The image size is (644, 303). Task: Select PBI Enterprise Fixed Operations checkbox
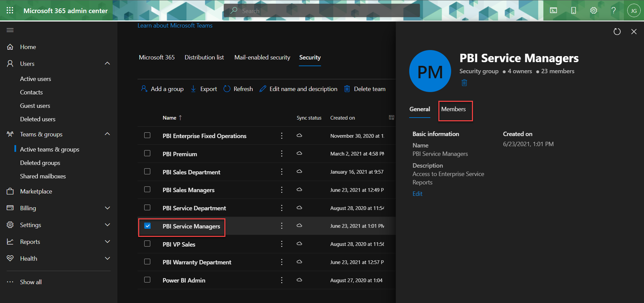point(147,135)
